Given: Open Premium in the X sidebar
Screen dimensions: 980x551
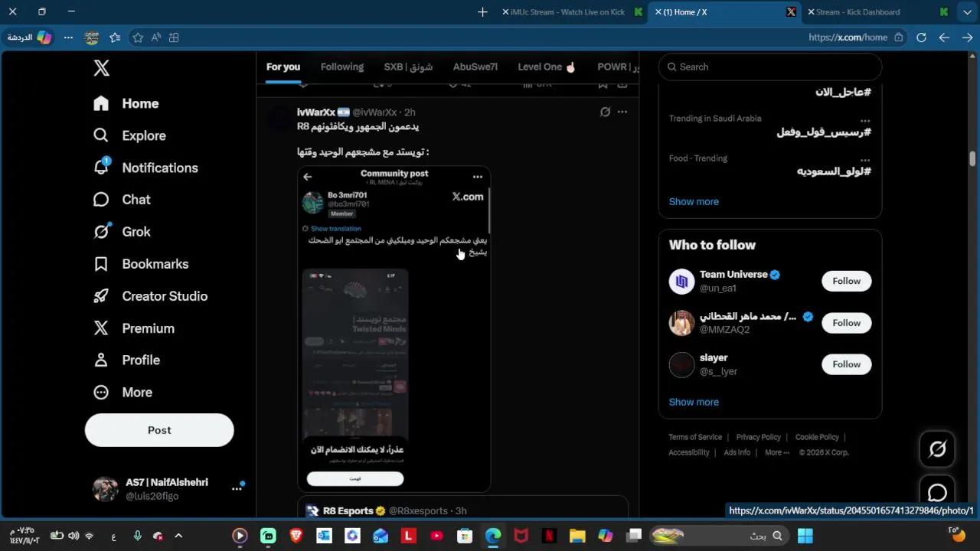Looking at the screenshot, I should pyautogui.click(x=134, y=328).
